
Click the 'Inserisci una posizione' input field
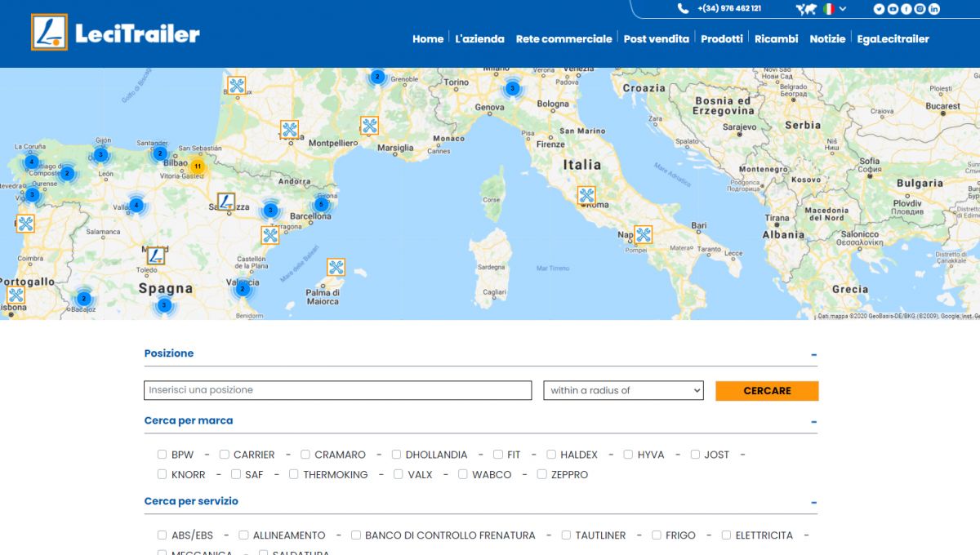pos(338,390)
